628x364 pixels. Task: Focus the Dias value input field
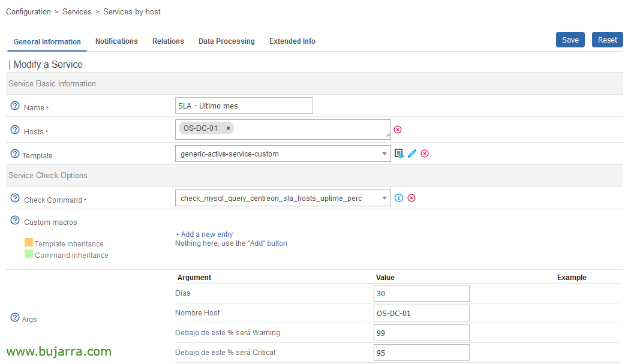[421, 293]
